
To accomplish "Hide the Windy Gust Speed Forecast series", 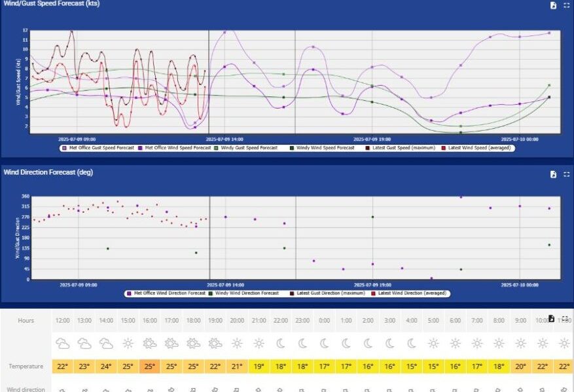I will click(250, 148).
